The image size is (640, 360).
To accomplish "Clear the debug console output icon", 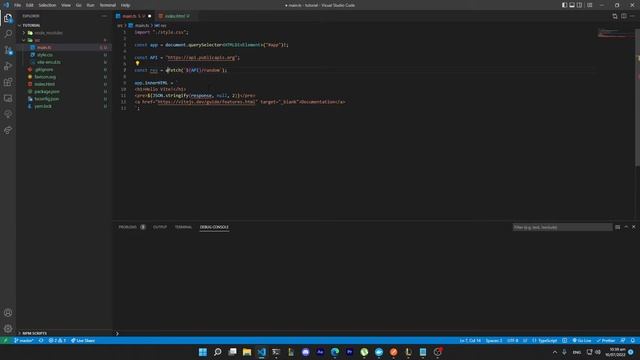I will pos(617,227).
